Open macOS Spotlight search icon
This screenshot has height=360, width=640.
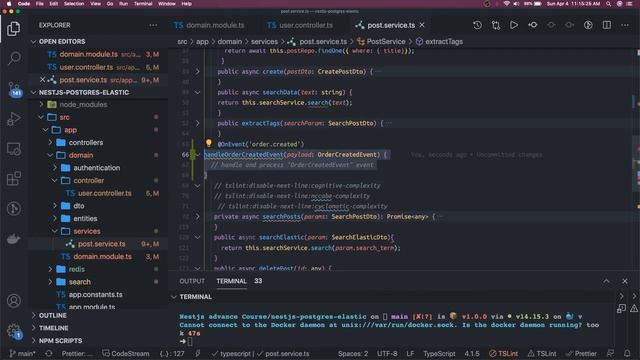pyautogui.click(x=609, y=4)
